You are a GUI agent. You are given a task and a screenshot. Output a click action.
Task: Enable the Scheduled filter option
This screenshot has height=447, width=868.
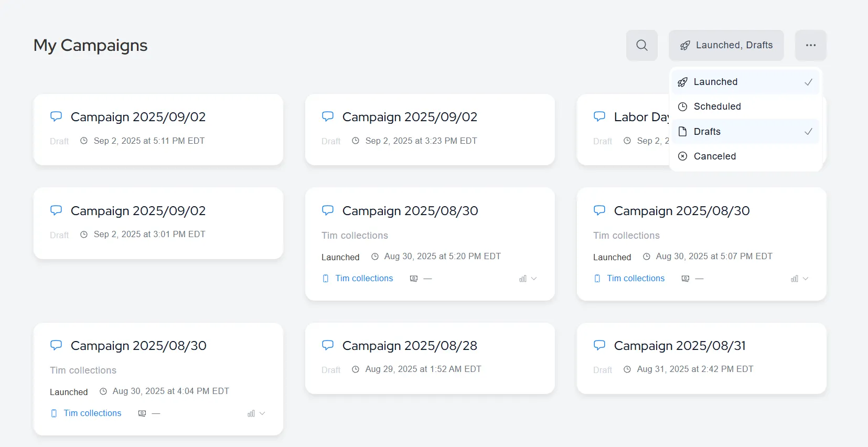point(745,107)
